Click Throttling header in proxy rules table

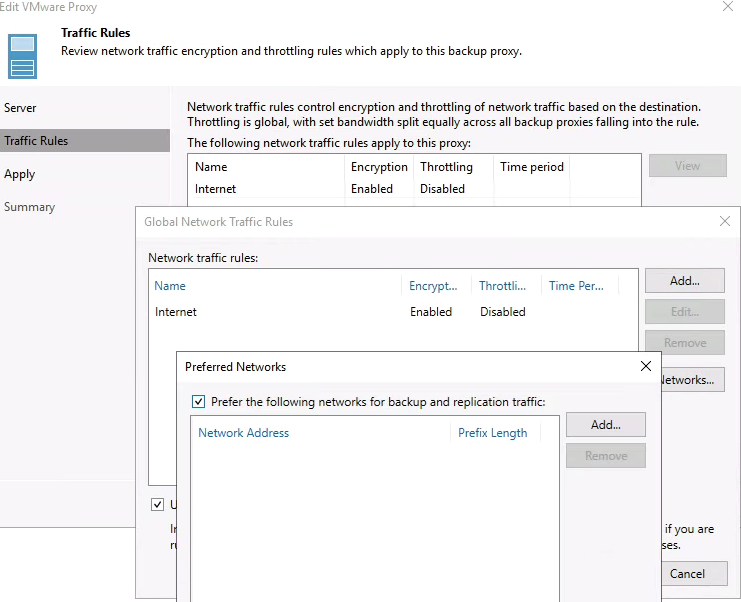(x=446, y=167)
